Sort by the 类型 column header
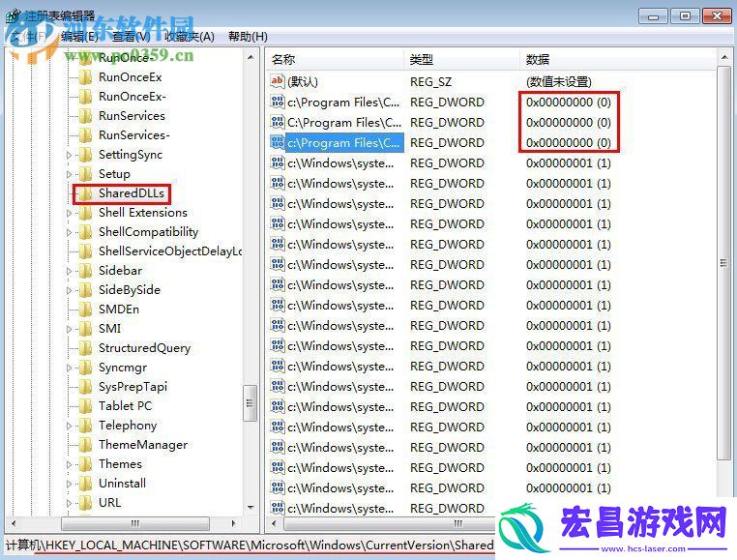737x560 pixels. click(x=461, y=60)
